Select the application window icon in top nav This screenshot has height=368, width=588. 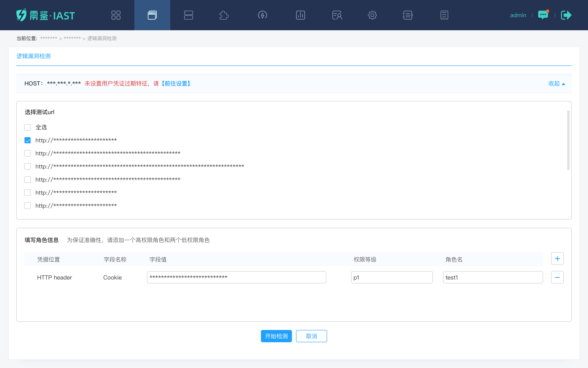[152, 15]
